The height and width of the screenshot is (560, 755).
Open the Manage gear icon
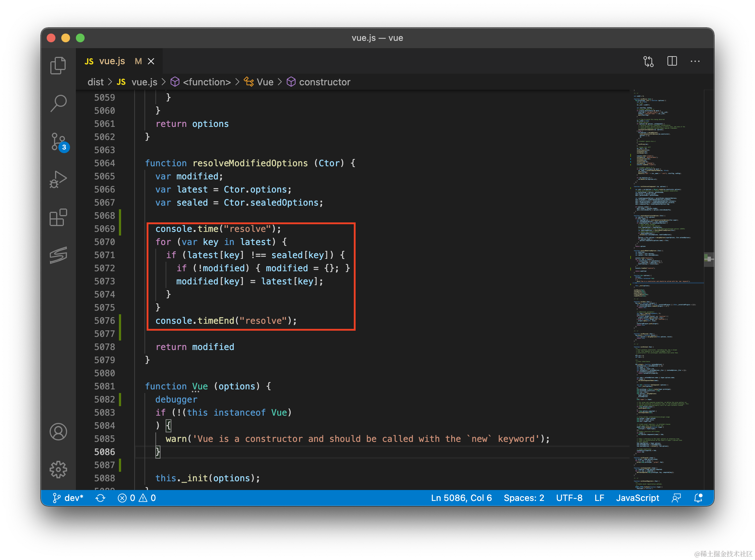tap(58, 470)
